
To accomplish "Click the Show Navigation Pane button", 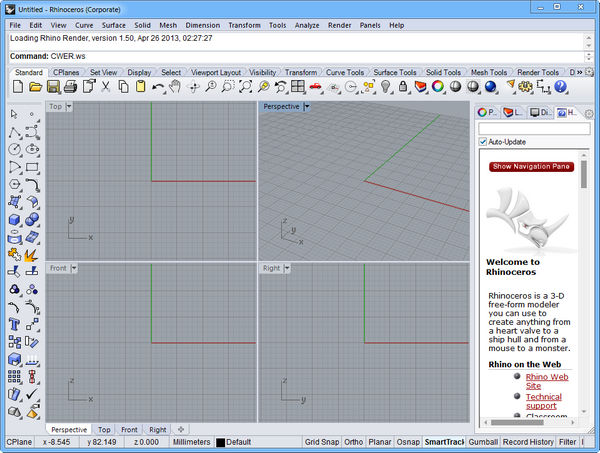I will tap(531, 166).
